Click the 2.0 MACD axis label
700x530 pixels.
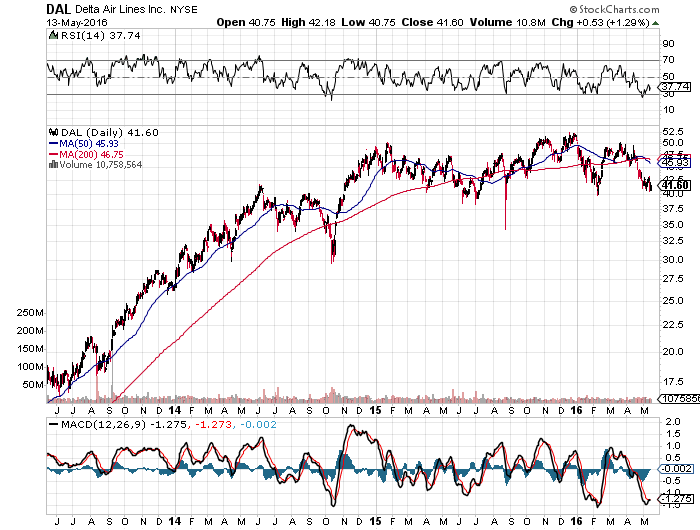(672, 421)
